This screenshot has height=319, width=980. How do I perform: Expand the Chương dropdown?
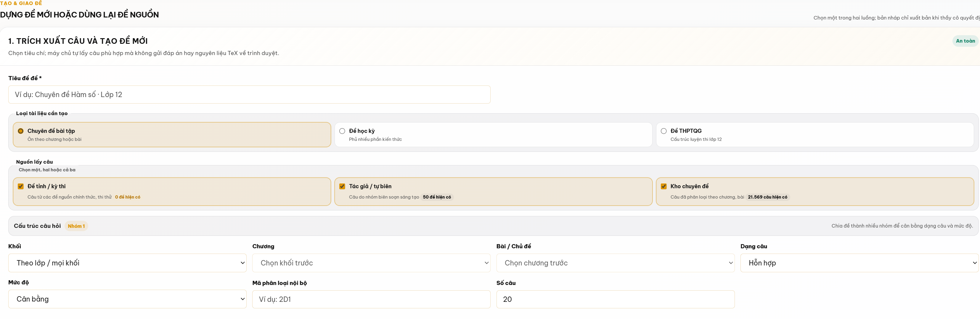(x=371, y=263)
